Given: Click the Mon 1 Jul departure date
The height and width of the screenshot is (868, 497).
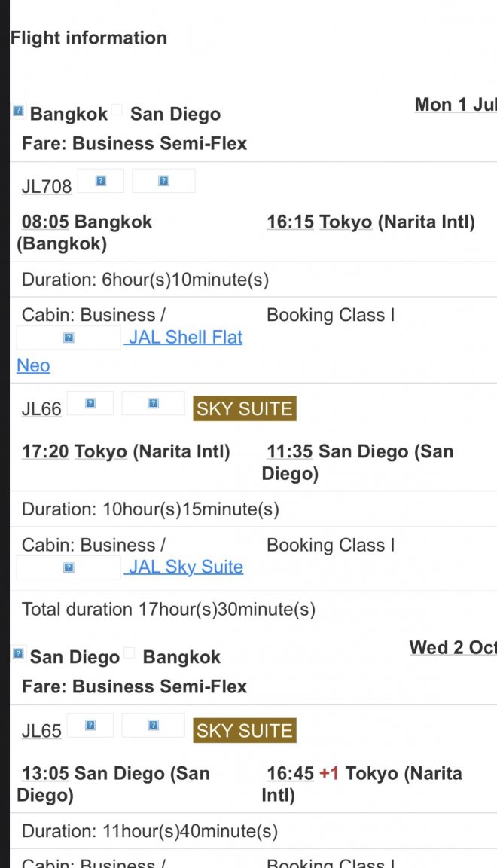Looking at the screenshot, I should pos(455,105).
